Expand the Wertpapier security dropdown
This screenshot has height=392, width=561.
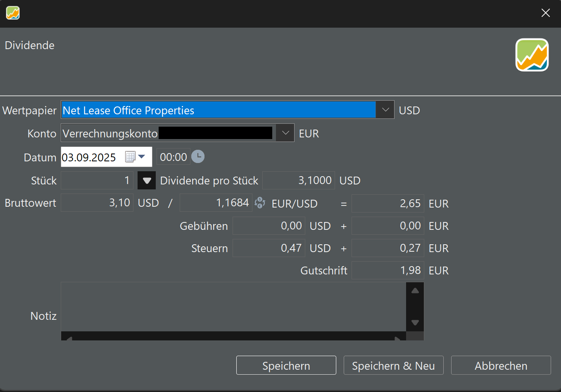click(x=385, y=110)
